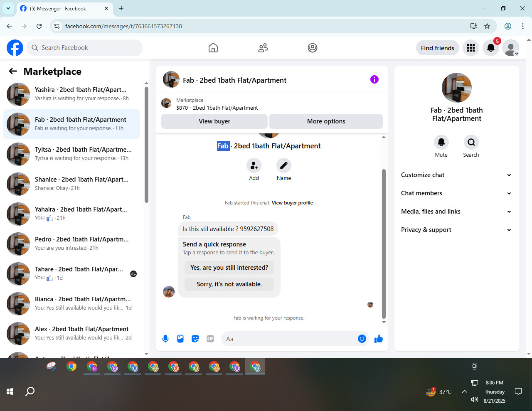Click conversation list scrollbar

click(146, 145)
